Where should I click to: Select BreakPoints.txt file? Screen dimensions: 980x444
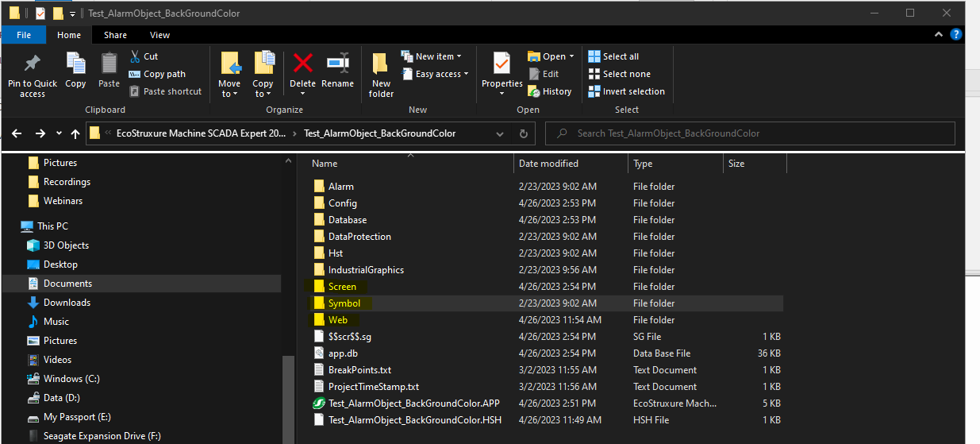click(359, 370)
